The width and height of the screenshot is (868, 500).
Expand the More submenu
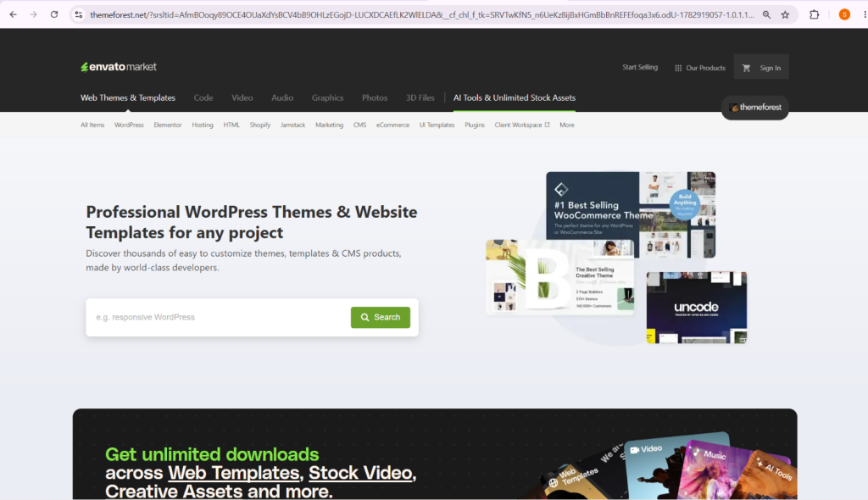click(567, 125)
